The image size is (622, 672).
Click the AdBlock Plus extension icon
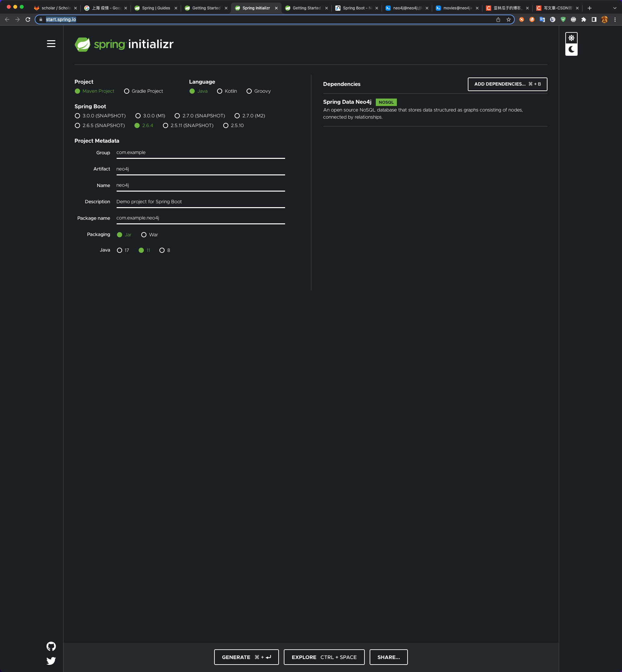coord(573,19)
